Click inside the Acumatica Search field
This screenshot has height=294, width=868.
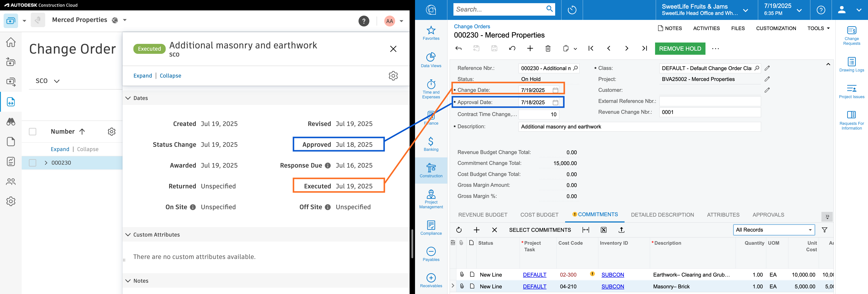(x=499, y=9)
